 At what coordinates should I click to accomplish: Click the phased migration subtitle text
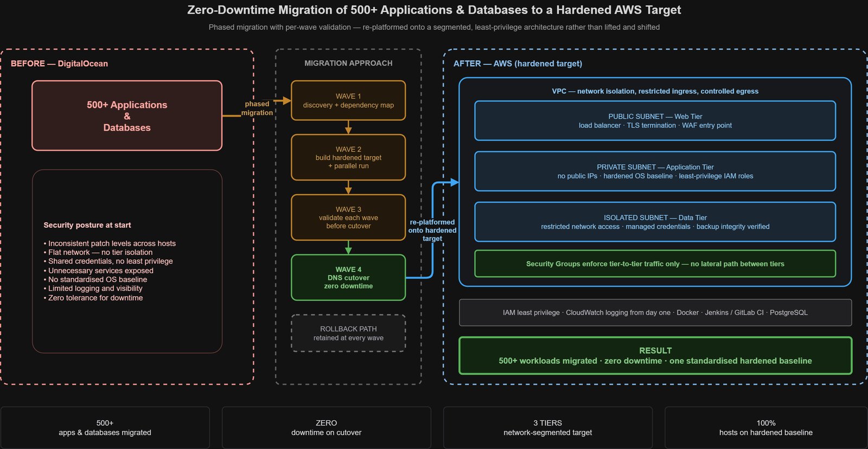click(434, 27)
